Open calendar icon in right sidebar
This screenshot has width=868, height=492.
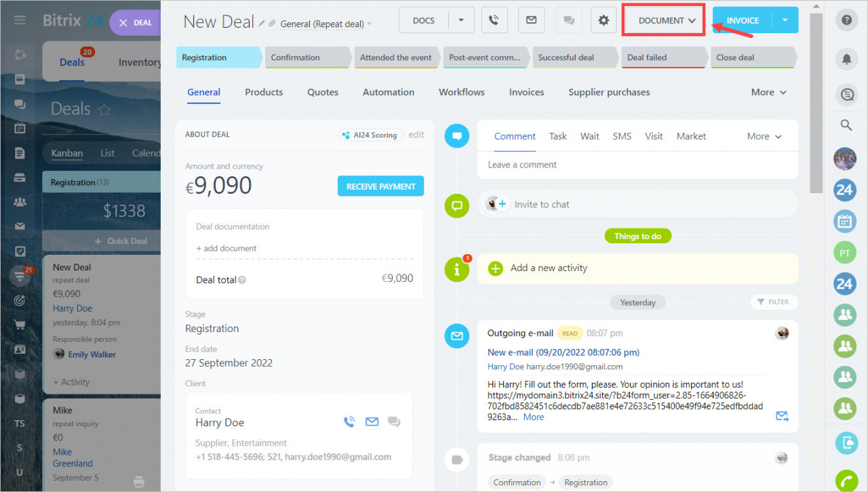pyautogui.click(x=845, y=221)
